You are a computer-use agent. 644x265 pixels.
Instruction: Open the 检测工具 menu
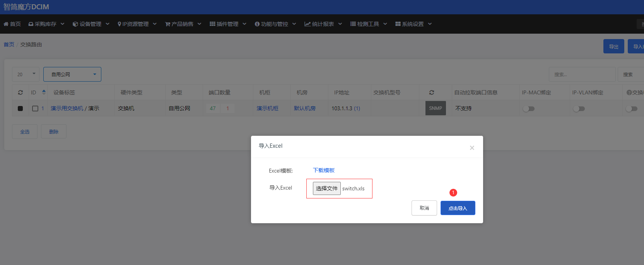tap(368, 24)
